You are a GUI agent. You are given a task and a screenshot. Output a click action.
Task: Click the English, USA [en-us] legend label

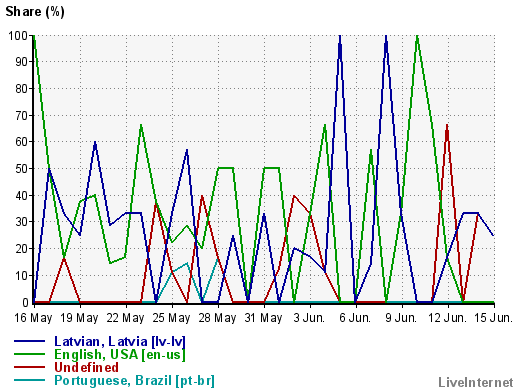(x=120, y=355)
